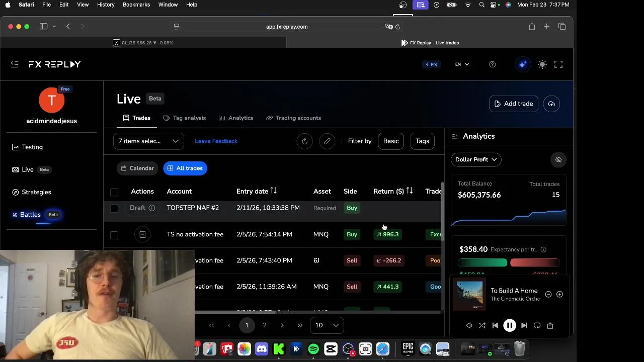Open rows-per-page 10 dropdown
Image resolution: width=644 pixels, height=362 pixels.
[327, 325]
